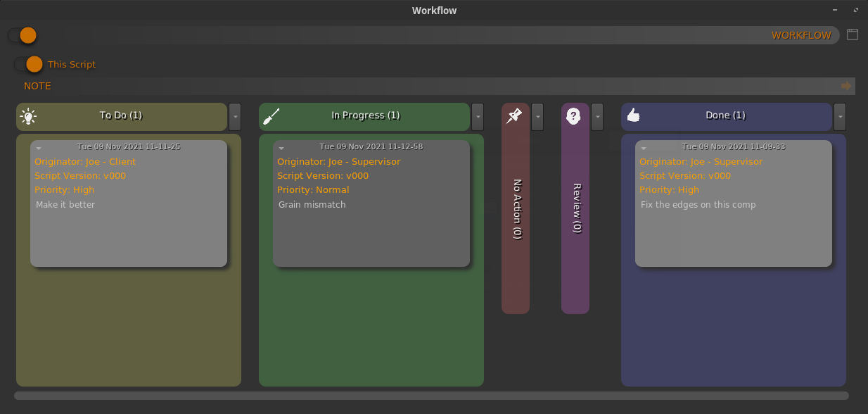Open the No Action column dropdown

point(537,116)
